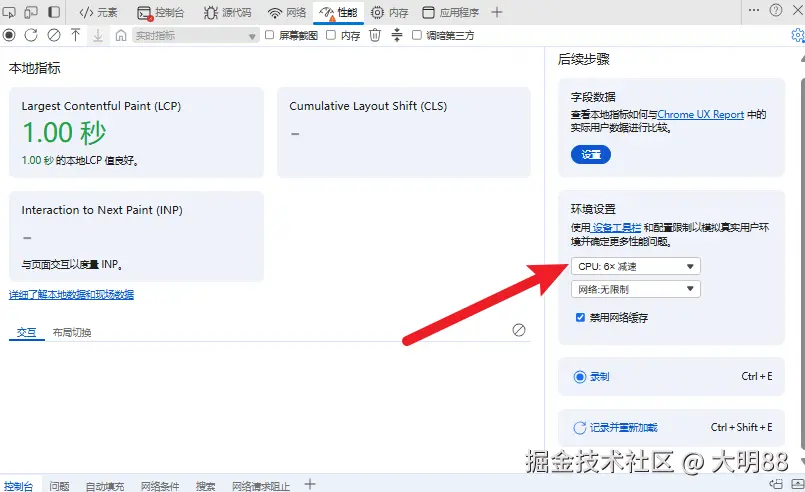Start recording with the record circle icon
Image resolution: width=805 pixels, height=492 pixels.
9,35
